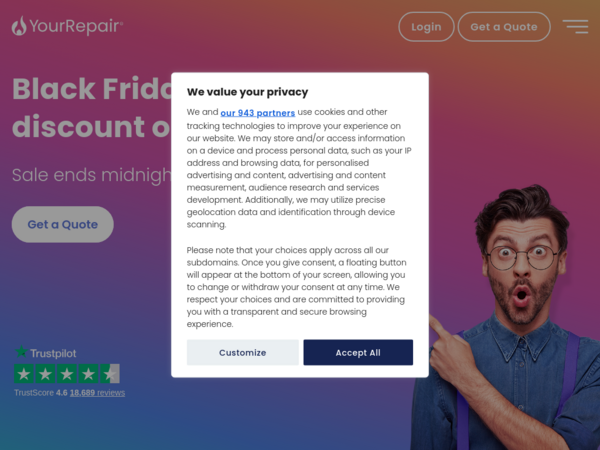Open the 18,689 reviews link
The width and height of the screenshot is (600, 450).
coord(97,393)
